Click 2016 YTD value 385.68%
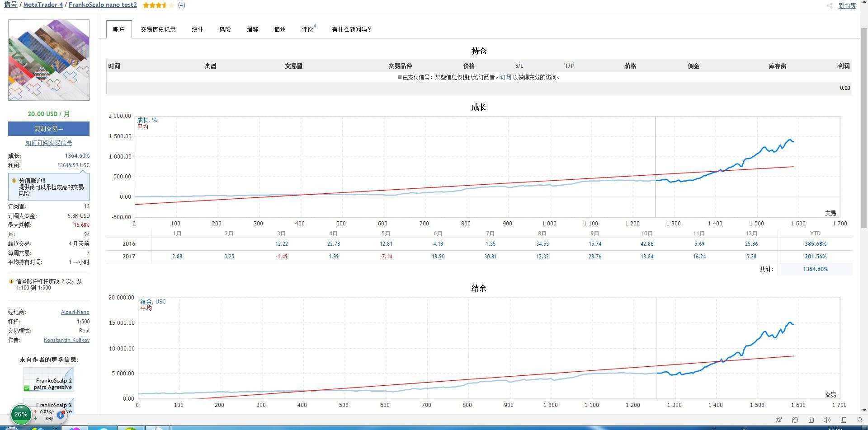The height and width of the screenshot is (430, 868). (815, 244)
